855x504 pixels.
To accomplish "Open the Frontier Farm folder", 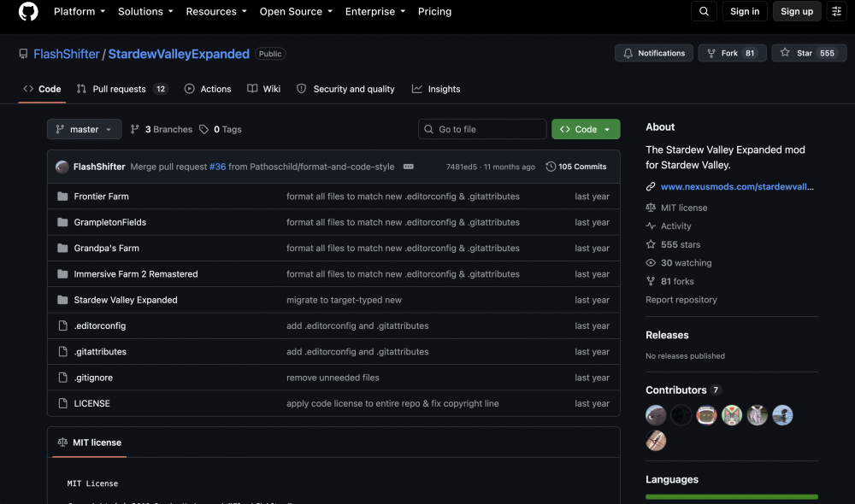I will click(102, 196).
